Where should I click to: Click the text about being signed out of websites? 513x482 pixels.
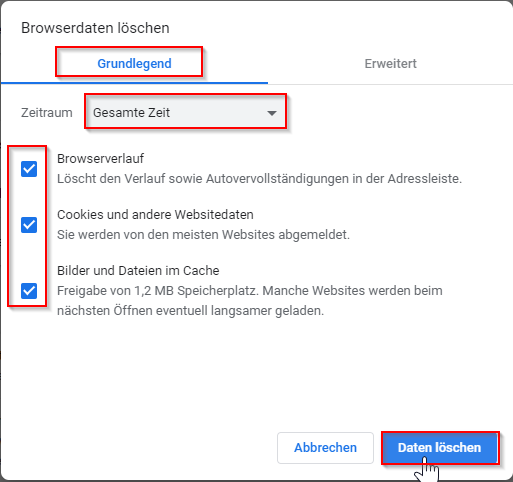(x=203, y=235)
